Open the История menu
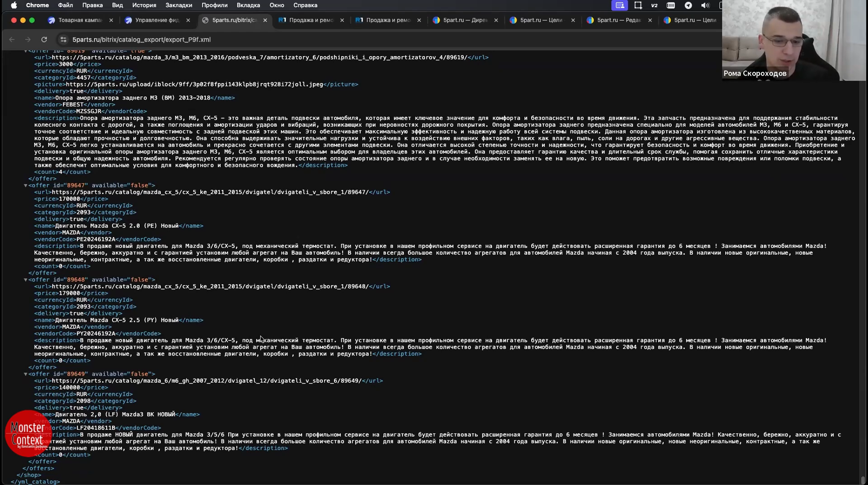868x485 pixels. (x=144, y=5)
